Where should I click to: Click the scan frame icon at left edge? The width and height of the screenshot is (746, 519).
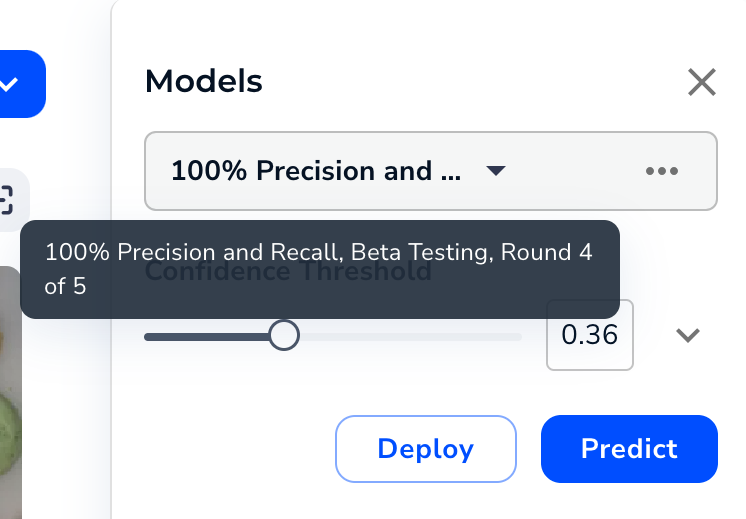click(x=8, y=199)
